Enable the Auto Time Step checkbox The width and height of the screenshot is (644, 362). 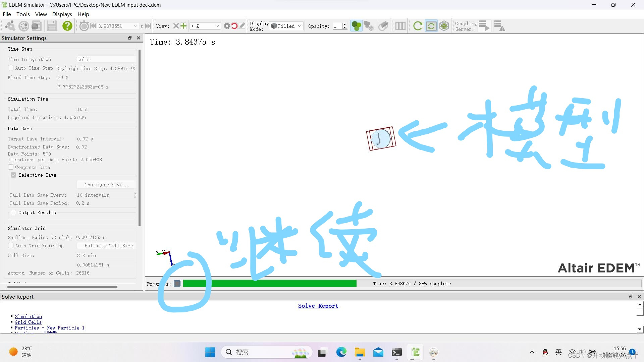click(x=11, y=68)
